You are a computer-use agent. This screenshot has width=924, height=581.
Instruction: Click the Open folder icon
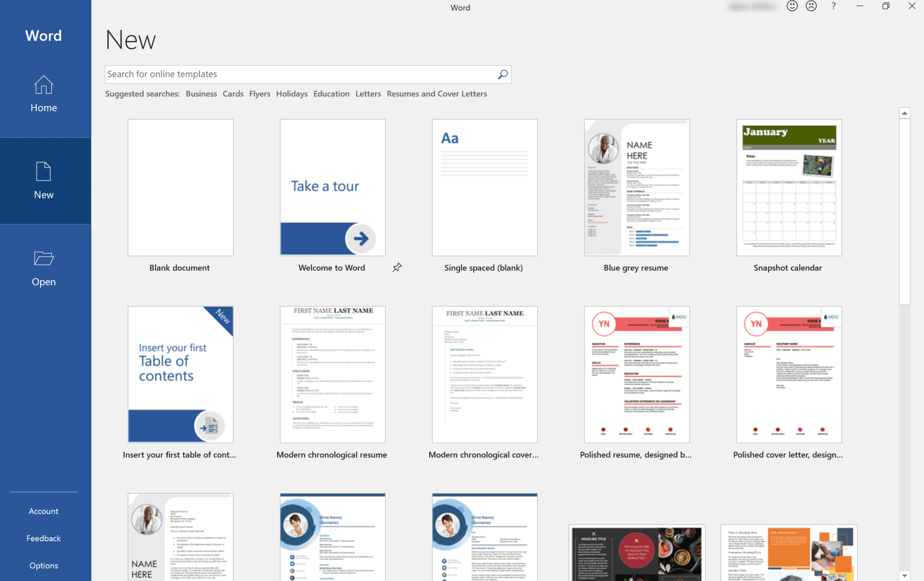tap(43, 261)
